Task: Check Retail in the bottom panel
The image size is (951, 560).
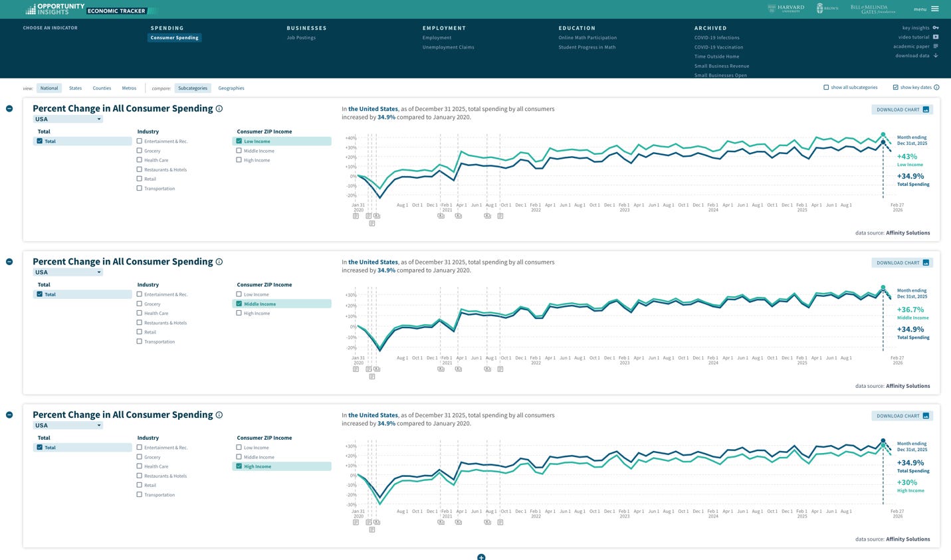Action: 140,485
